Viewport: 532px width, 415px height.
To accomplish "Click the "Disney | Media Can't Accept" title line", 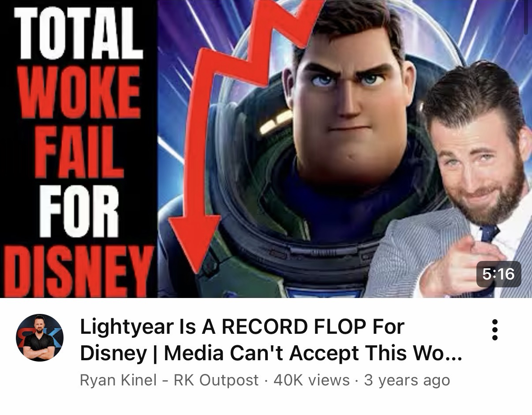I will (x=271, y=353).
